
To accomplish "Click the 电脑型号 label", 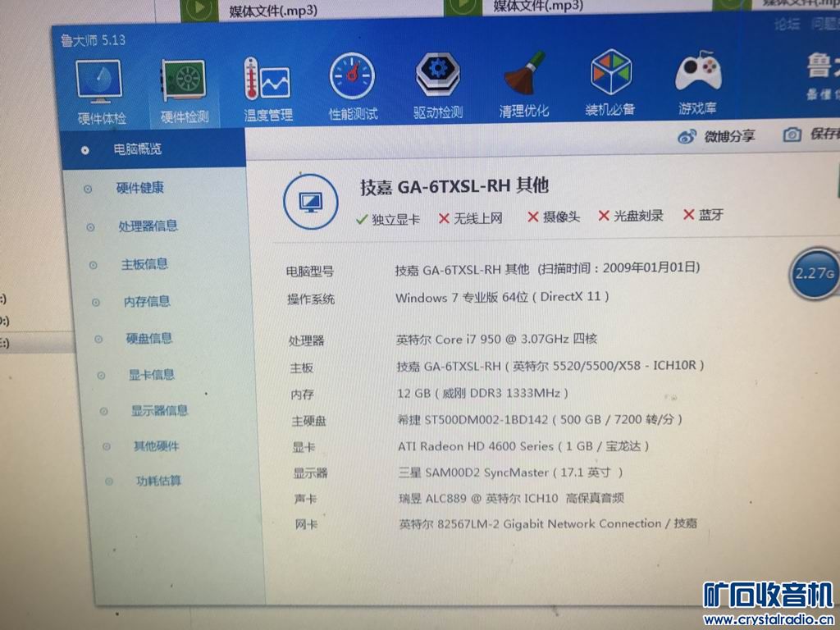I will point(310,272).
